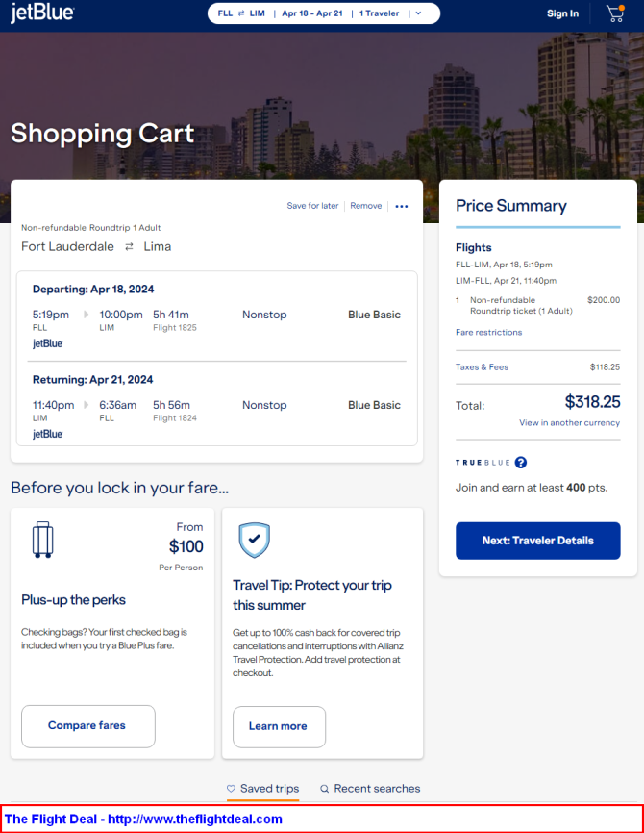Open the Taxes & Fees details link
This screenshot has width=644, height=833.
click(482, 367)
